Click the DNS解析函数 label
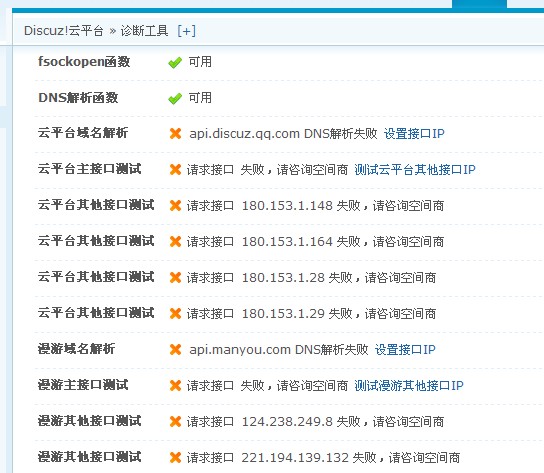The image size is (544, 473). click(x=78, y=98)
